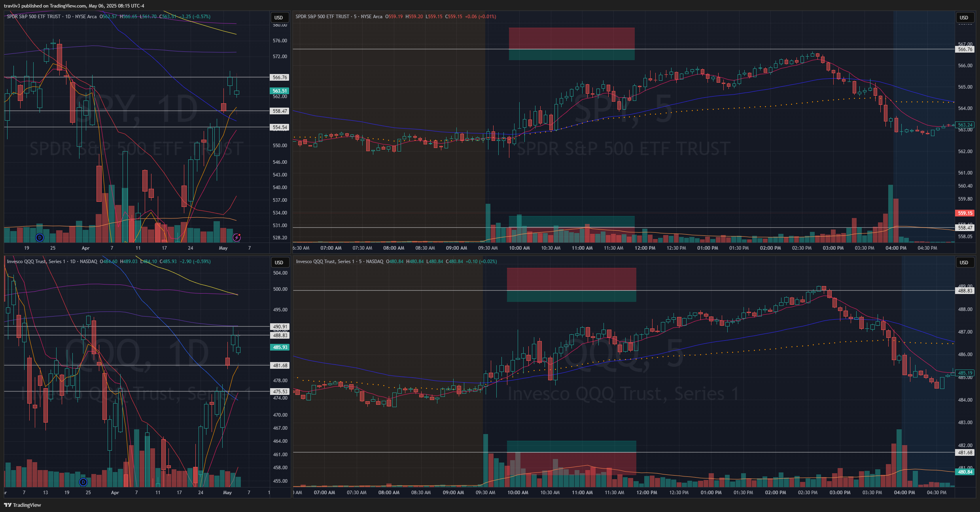Click 565.00 on the SPY 5-minute price scale
The height and width of the screenshot is (512, 980).
(x=965, y=87)
